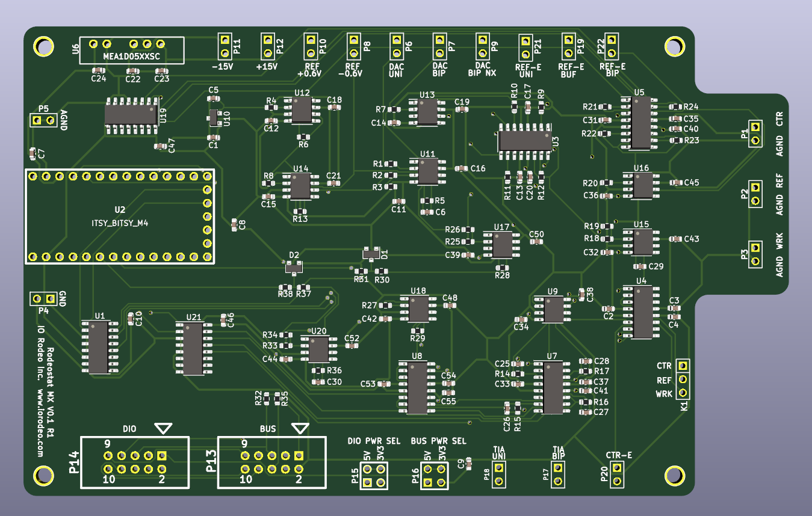This screenshot has height=516, width=812.
Task: Select the P18 TIA UNI header
Action: tap(499, 475)
